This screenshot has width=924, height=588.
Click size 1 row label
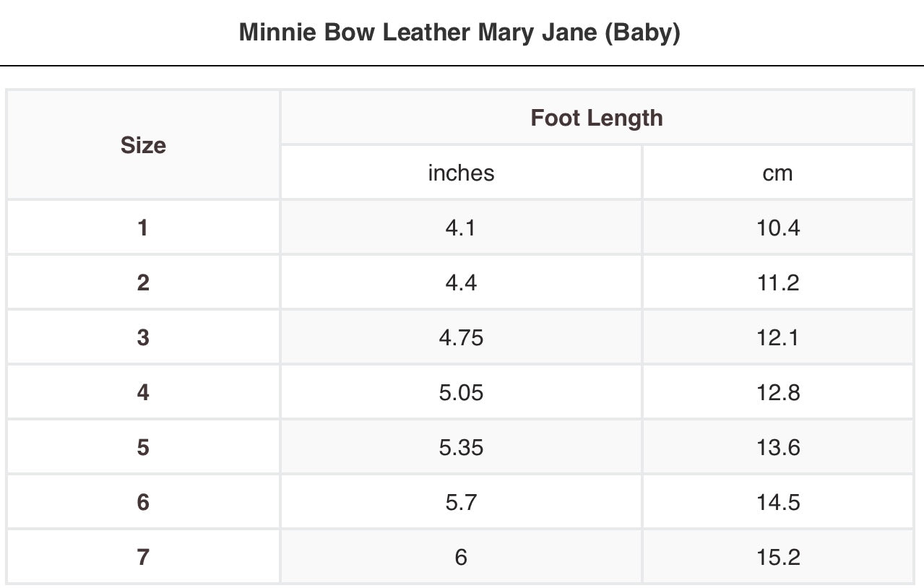tap(143, 228)
